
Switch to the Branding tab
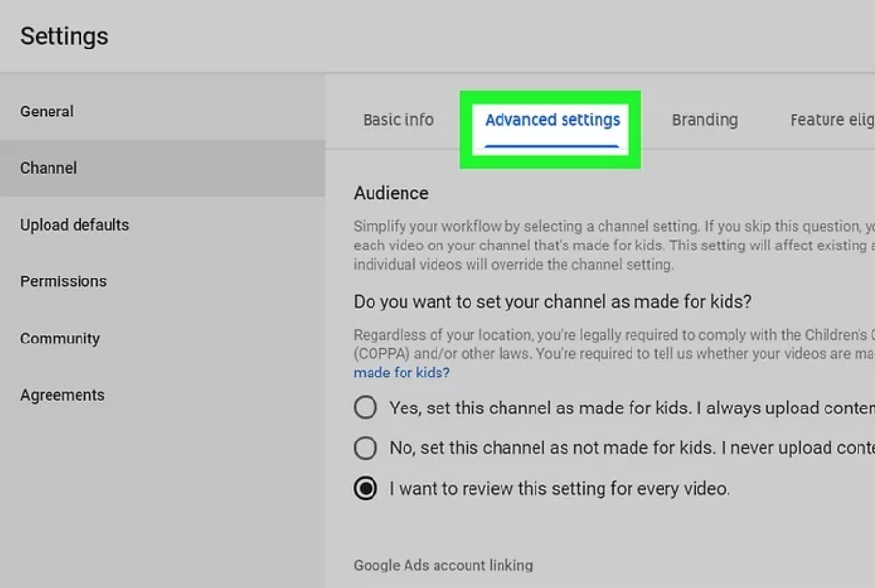tap(705, 120)
